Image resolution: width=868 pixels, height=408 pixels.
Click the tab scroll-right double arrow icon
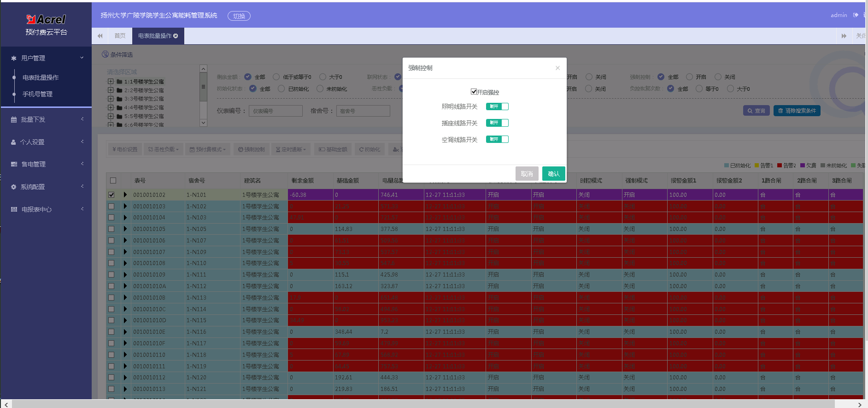844,36
